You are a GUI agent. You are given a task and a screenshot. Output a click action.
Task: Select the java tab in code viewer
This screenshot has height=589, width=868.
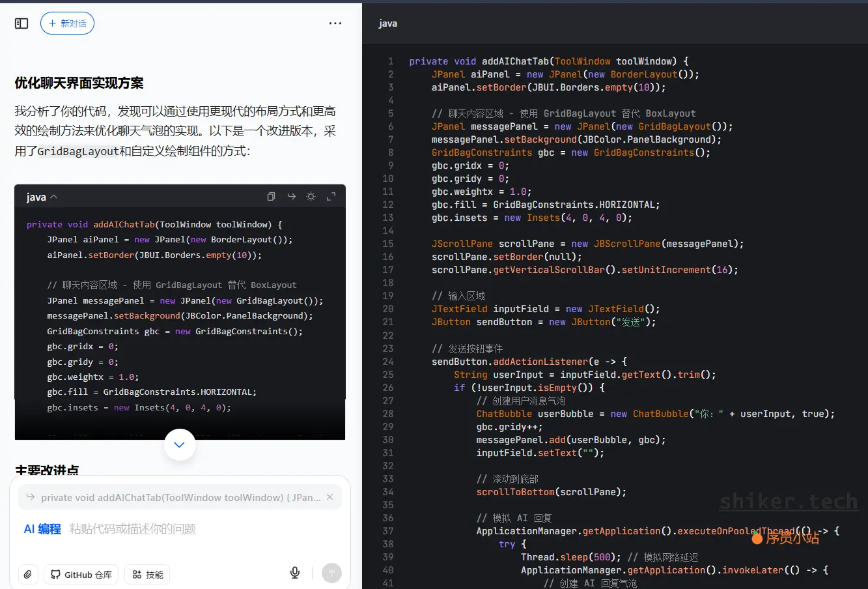(388, 23)
